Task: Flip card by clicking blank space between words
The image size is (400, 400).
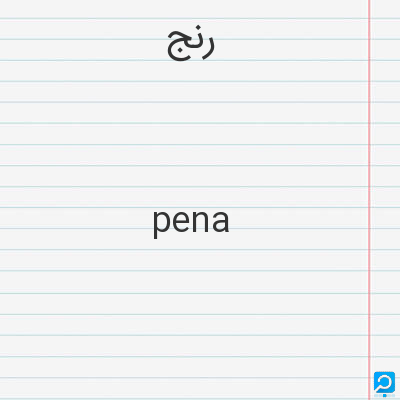Action: (191, 133)
